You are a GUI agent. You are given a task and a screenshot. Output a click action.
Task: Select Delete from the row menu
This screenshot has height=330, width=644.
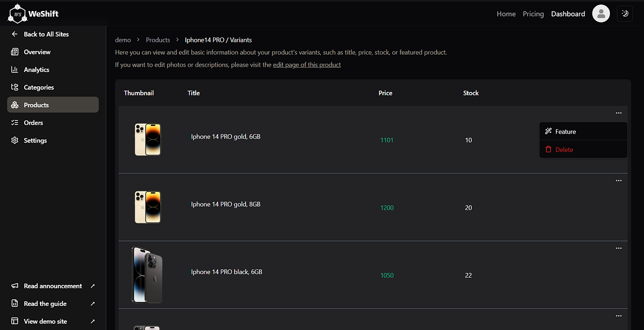(564, 150)
